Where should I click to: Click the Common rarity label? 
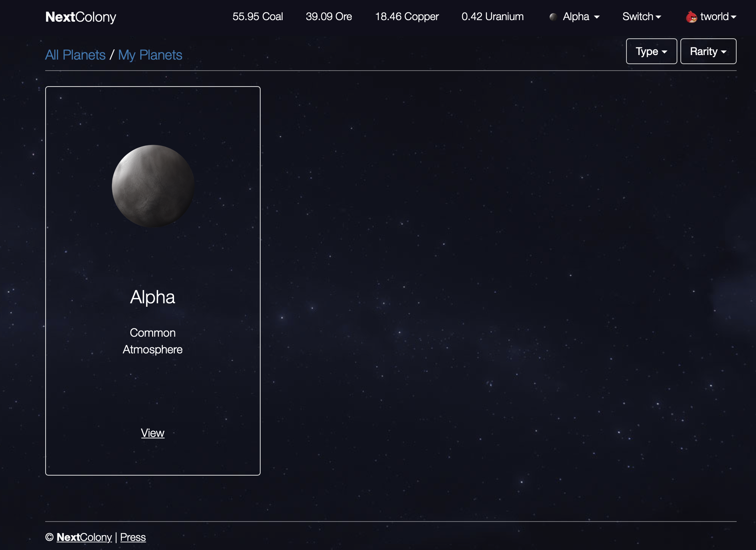pyautogui.click(x=153, y=333)
